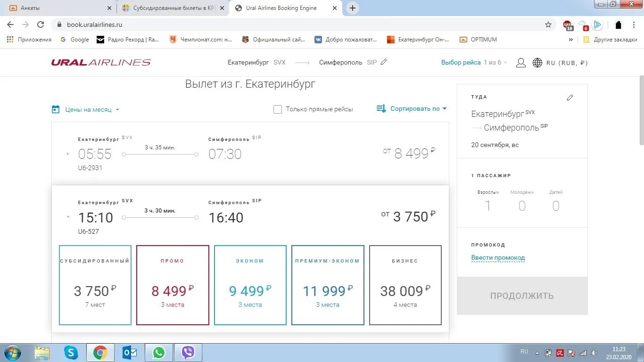Click the adblock extension icon

pos(568,25)
